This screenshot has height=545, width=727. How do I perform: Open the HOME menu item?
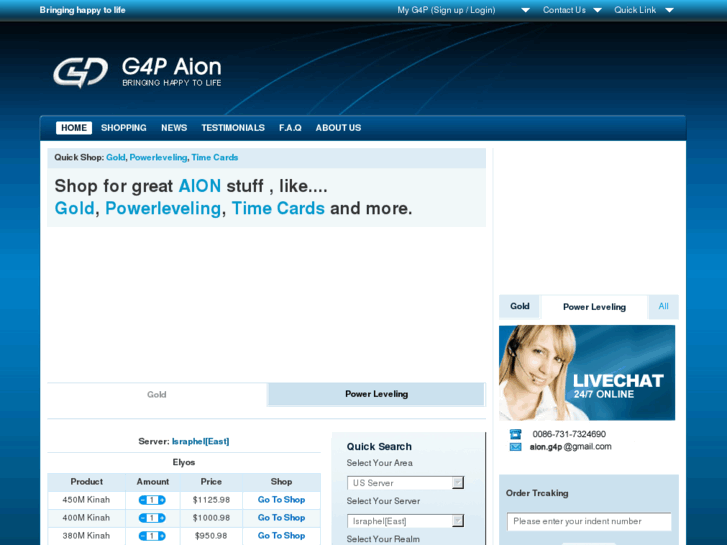(74, 128)
